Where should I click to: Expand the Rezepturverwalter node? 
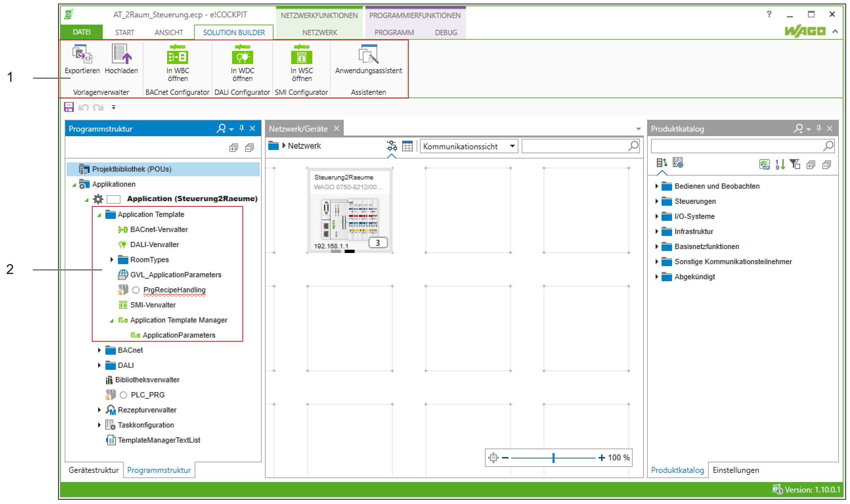click(x=99, y=410)
